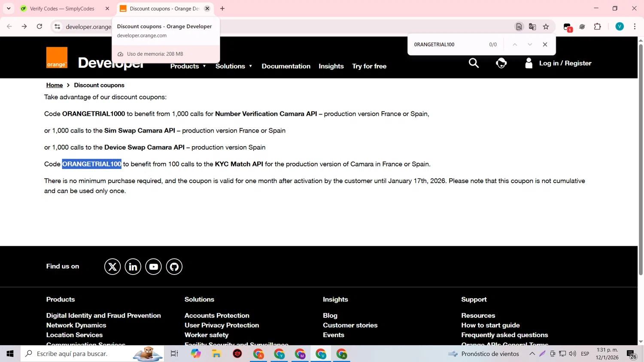Click the highlighted ORANGETRIAL100 code
644x362 pixels.
[x=92, y=164]
